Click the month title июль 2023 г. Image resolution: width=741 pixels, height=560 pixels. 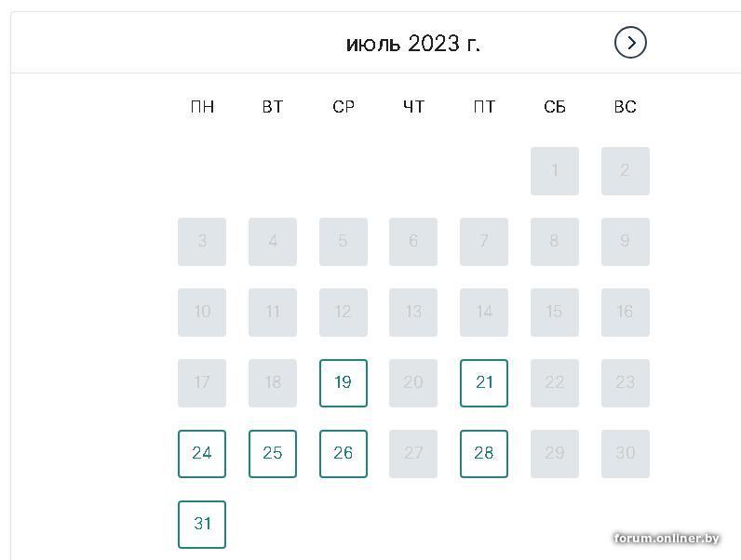point(413,44)
